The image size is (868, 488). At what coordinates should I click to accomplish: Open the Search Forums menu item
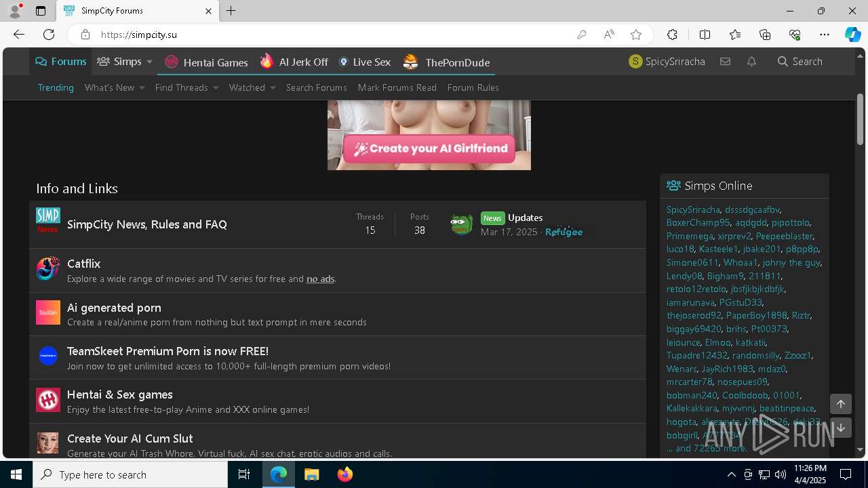(316, 87)
